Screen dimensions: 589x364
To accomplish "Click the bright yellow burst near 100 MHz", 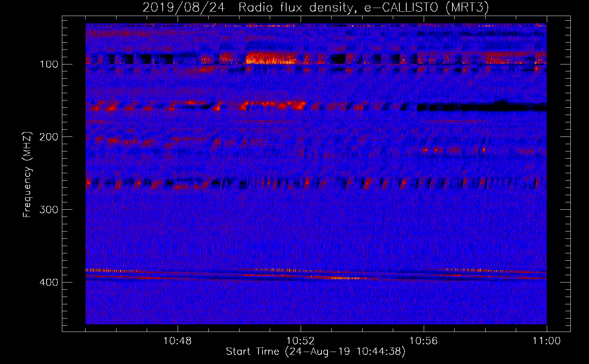I will tap(271, 58).
